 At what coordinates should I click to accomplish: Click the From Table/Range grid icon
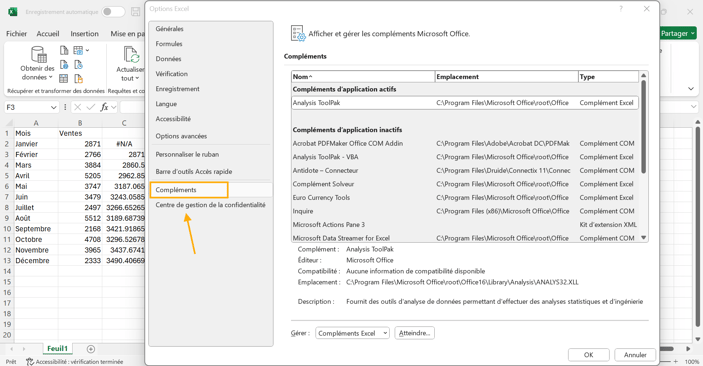click(x=64, y=79)
